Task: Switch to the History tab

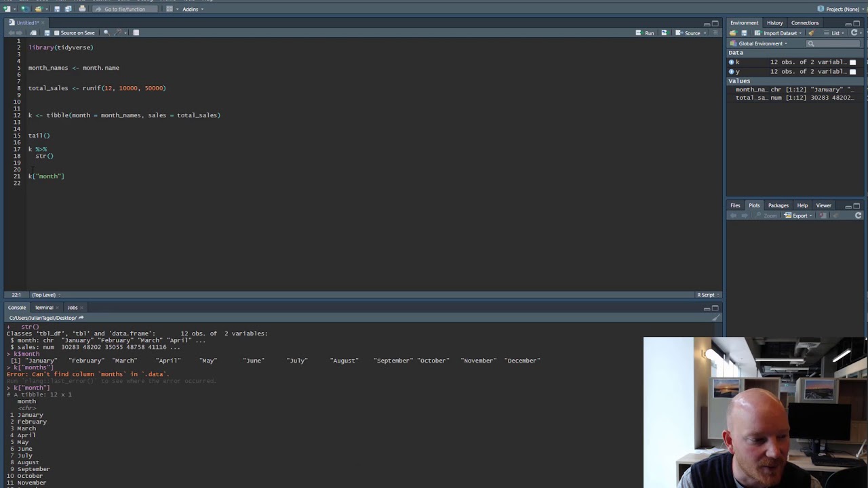Action: (x=774, y=23)
